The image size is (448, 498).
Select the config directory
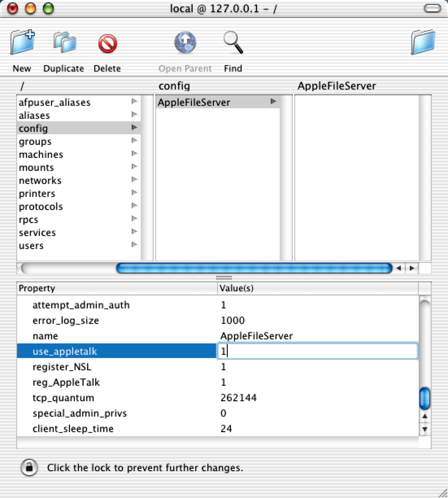pyautogui.click(x=78, y=128)
